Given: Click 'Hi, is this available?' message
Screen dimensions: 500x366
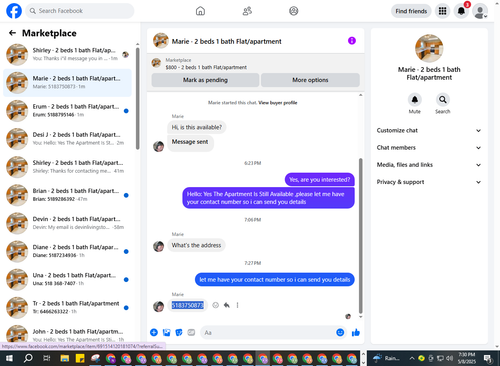Looking at the screenshot, I should [x=197, y=127].
